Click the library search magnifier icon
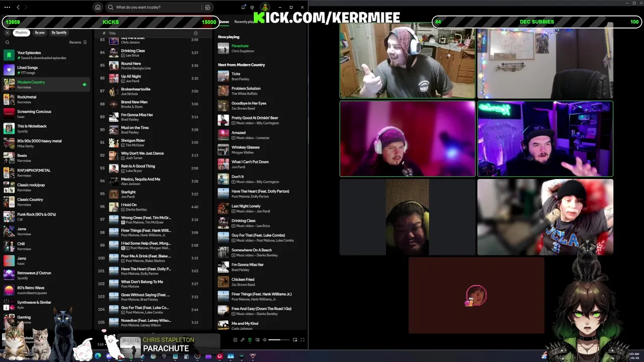The width and height of the screenshot is (644, 362). 7,42
